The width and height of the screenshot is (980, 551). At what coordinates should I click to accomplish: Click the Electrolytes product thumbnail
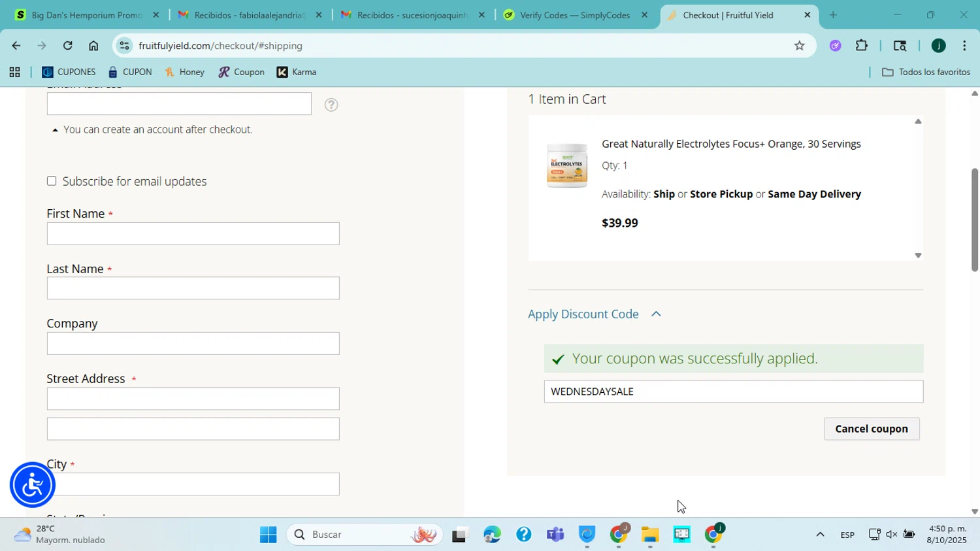pyautogui.click(x=566, y=165)
